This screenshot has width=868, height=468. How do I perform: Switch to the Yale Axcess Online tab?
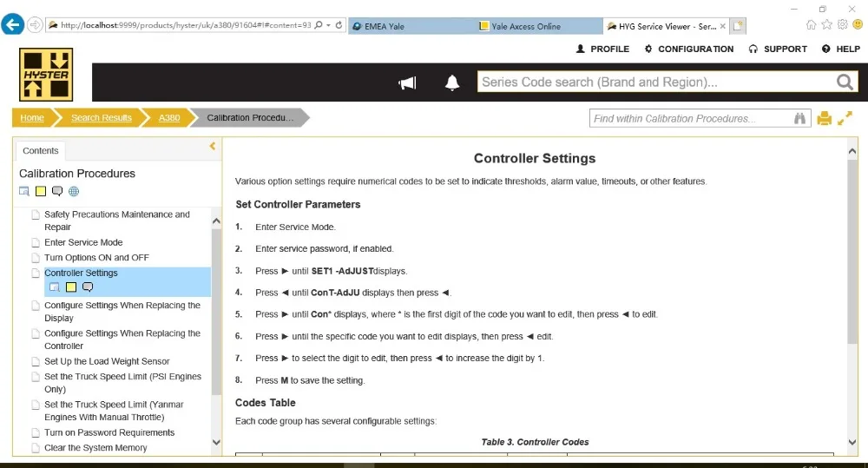[x=538, y=26]
